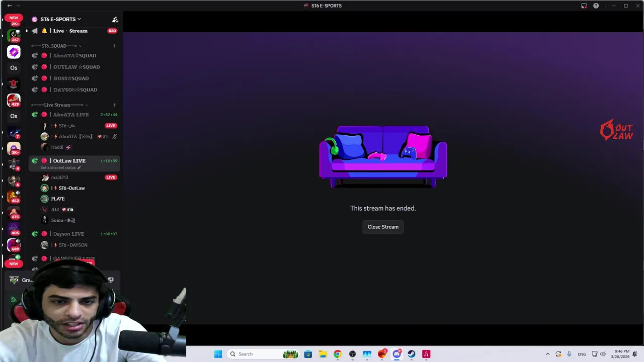The width and height of the screenshot is (644, 362).
Task: Click the Discord icon in the taskbar
Action: (396, 354)
